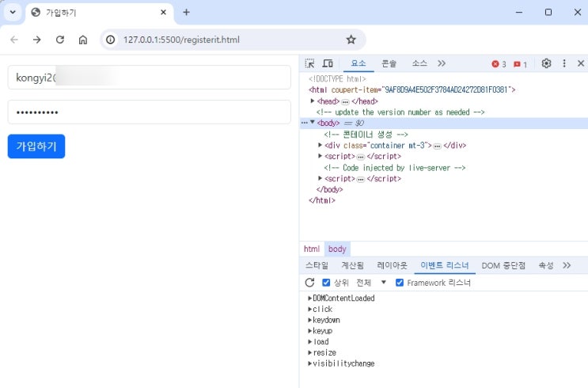Viewport: 588px width, 388px height.
Task: Open the 계산됨 (Computed) sub-tab
Action: coord(352,266)
